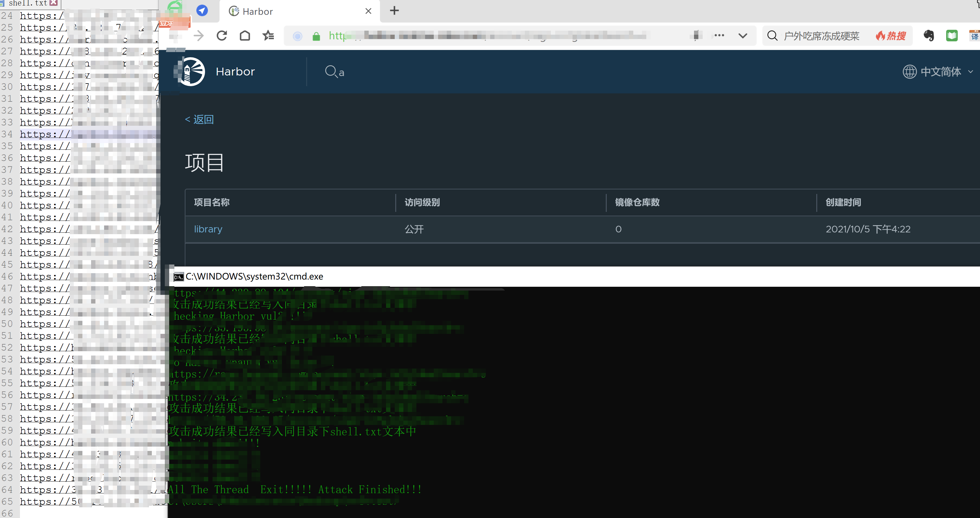Expand the address bar chevron dropdown
This screenshot has width=980, height=518.
(743, 36)
